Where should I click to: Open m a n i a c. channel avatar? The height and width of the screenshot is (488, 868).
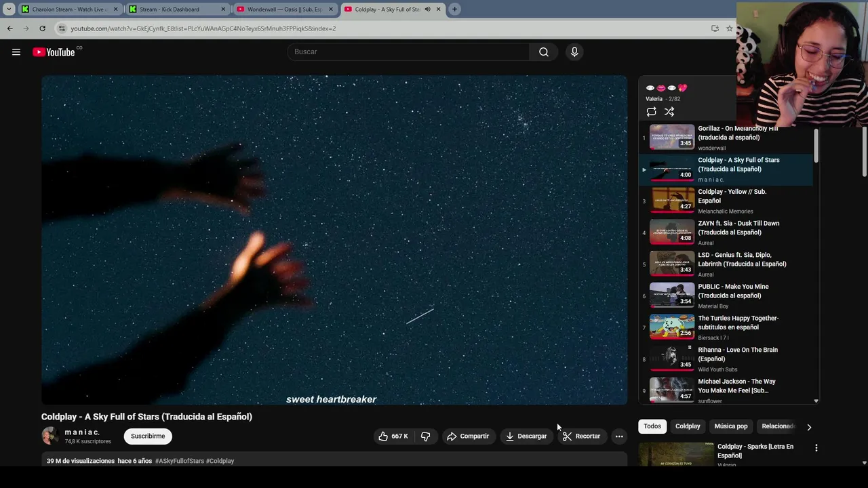50,436
